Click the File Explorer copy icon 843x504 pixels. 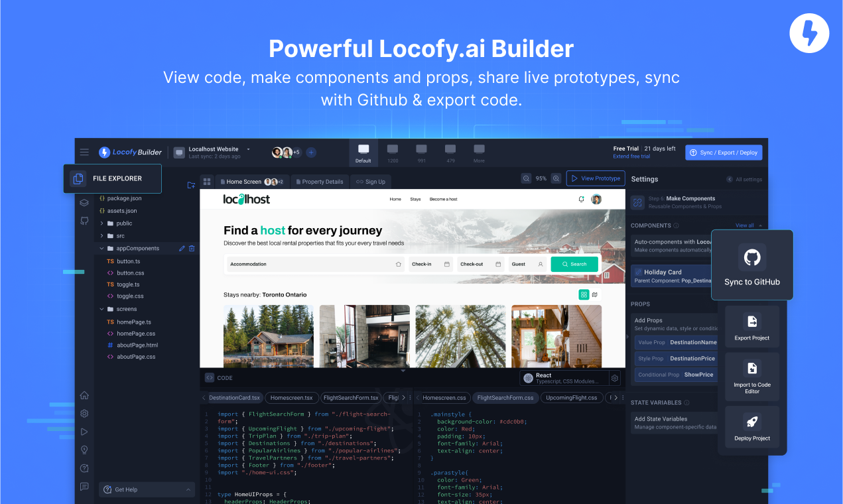tap(78, 178)
